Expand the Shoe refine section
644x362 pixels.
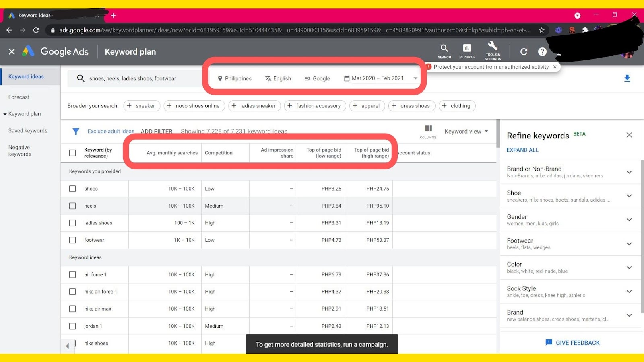(x=629, y=196)
